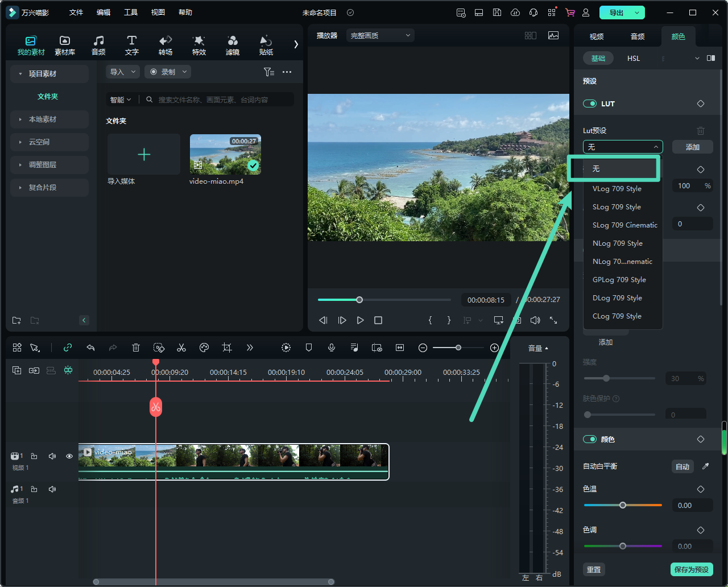Hide video track 1 with eye icon
The image size is (728, 587).
pos(69,456)
